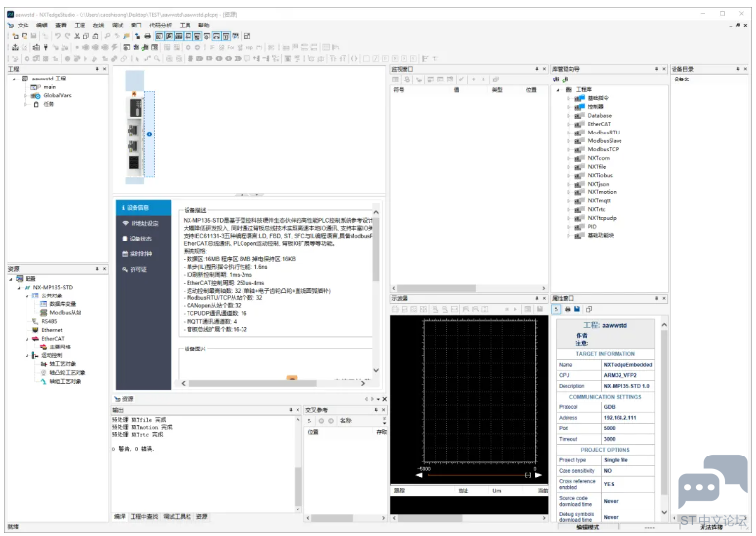
Task: Click the Address value 192.168.2.111
Action: tap(620, 418)
